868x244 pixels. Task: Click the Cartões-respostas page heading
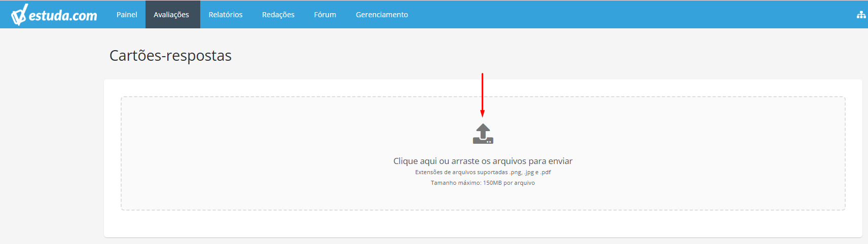(170, 55)
